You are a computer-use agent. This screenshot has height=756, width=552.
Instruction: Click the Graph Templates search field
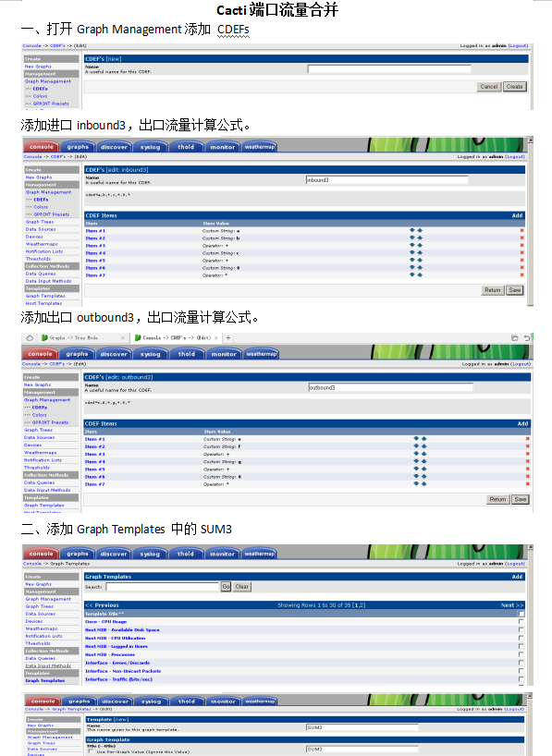[x=163, y=587]
